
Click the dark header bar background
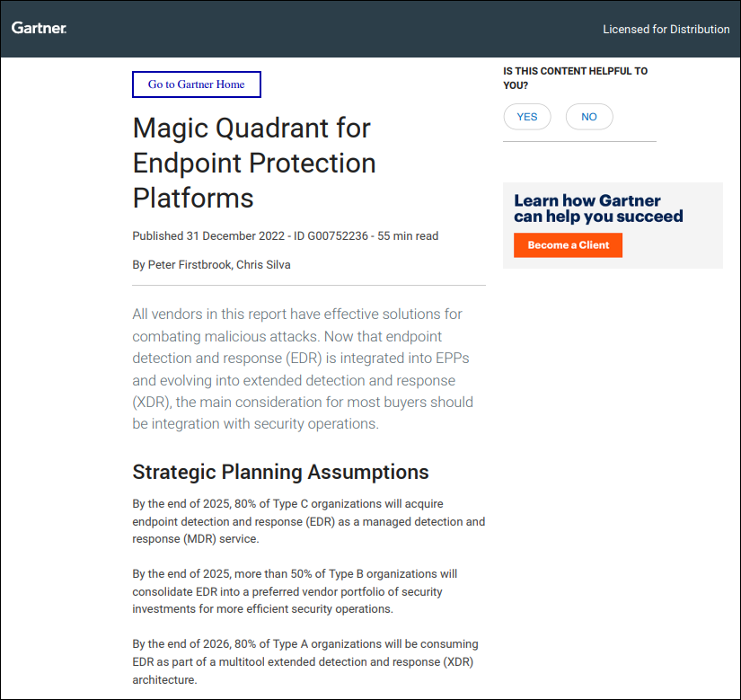tap(331, 29)
